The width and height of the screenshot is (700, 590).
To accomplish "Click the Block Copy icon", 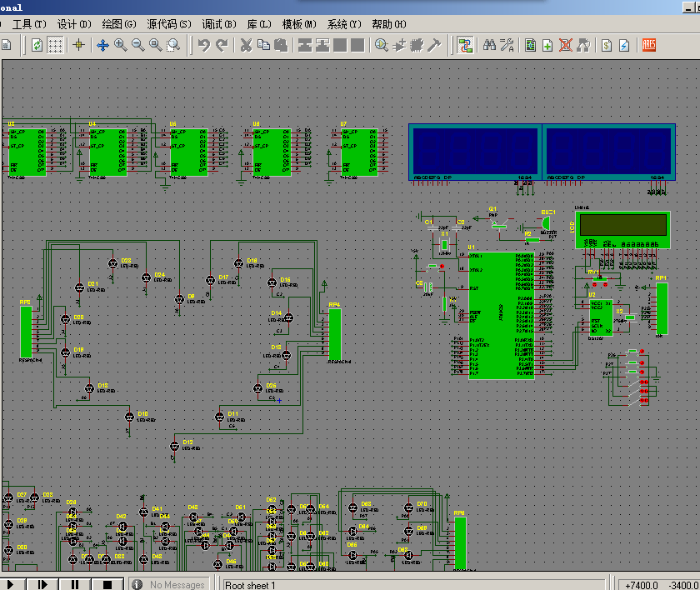I will coord(305,45).
